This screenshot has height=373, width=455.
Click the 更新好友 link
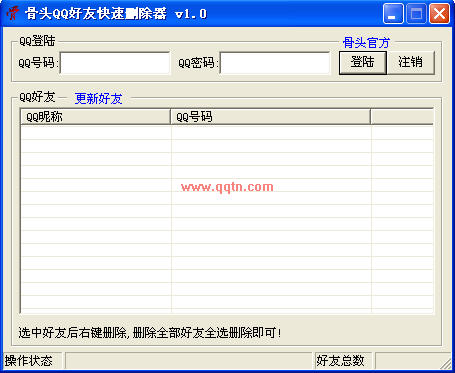point(98,98)
